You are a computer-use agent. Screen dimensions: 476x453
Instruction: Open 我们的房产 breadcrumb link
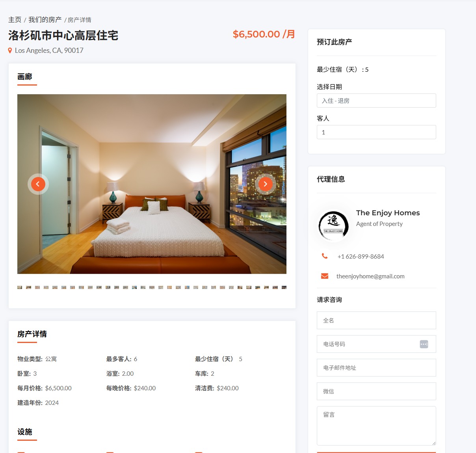click(45, 20)
